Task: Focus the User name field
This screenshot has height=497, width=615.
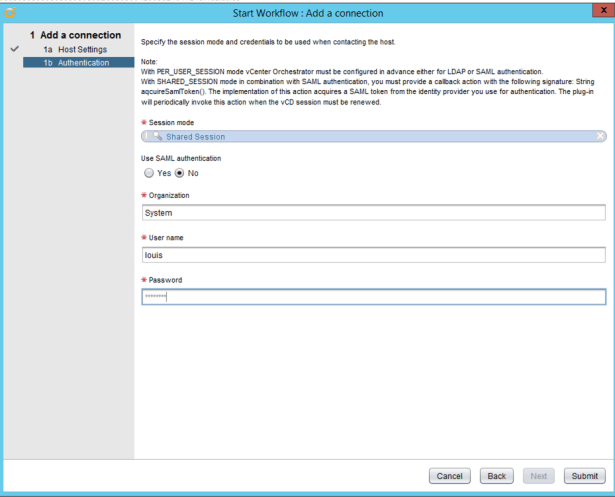Action: [x=373, y=255]
